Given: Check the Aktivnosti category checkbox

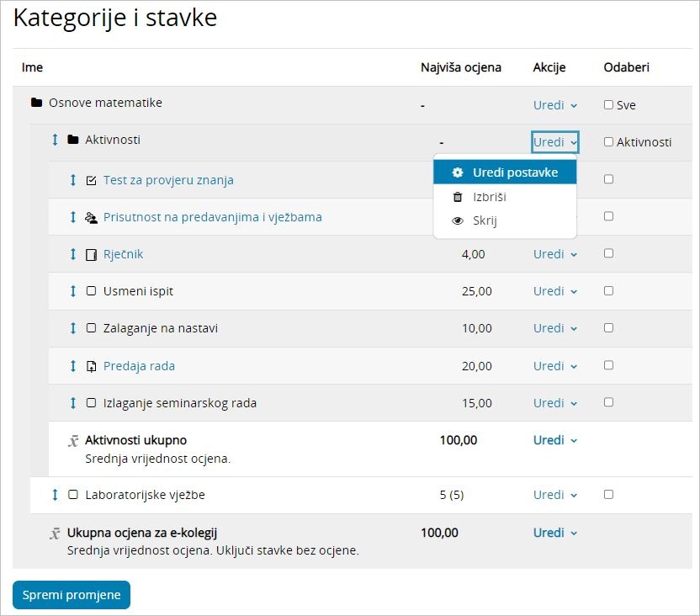Looking at the screenshot, I should [x=608, y=142].
